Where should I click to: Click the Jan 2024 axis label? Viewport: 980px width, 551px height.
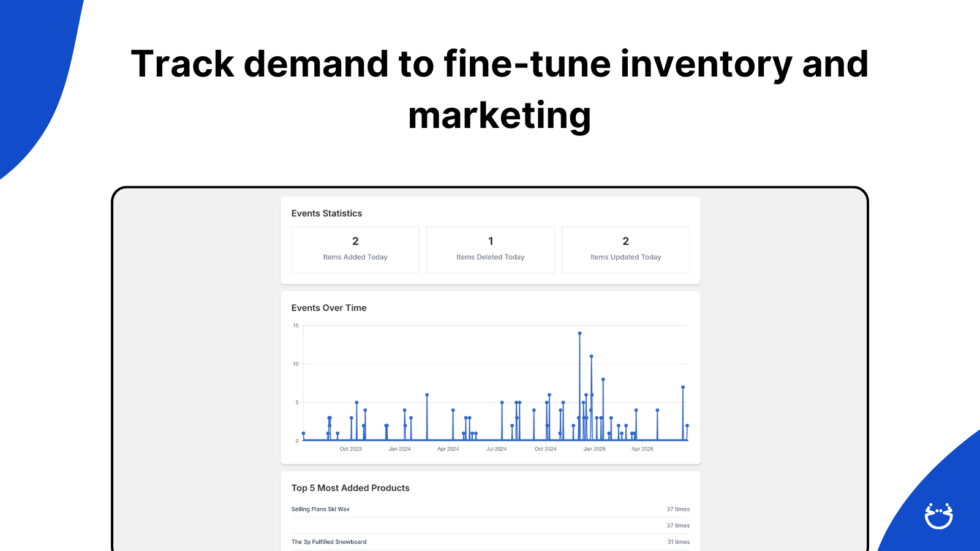[399, 449]
